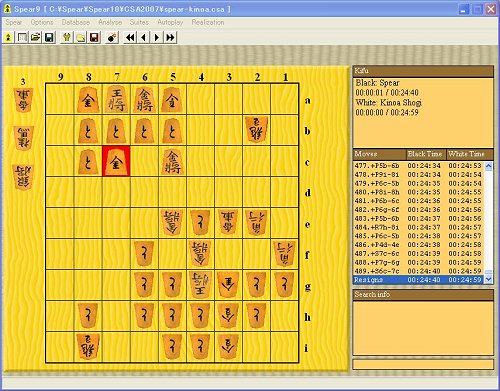This screenshot has height=391, width=500.
Task: Select the gold general on square 8a
Action: (88, 99)
